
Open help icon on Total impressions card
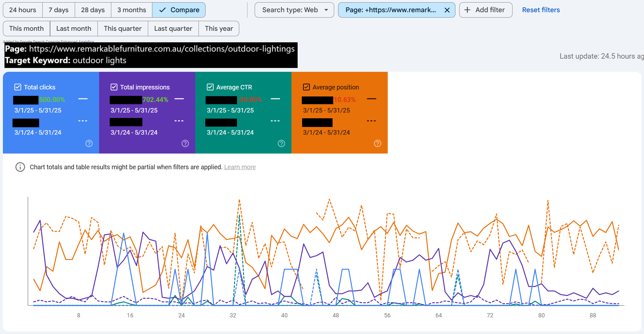185,144
